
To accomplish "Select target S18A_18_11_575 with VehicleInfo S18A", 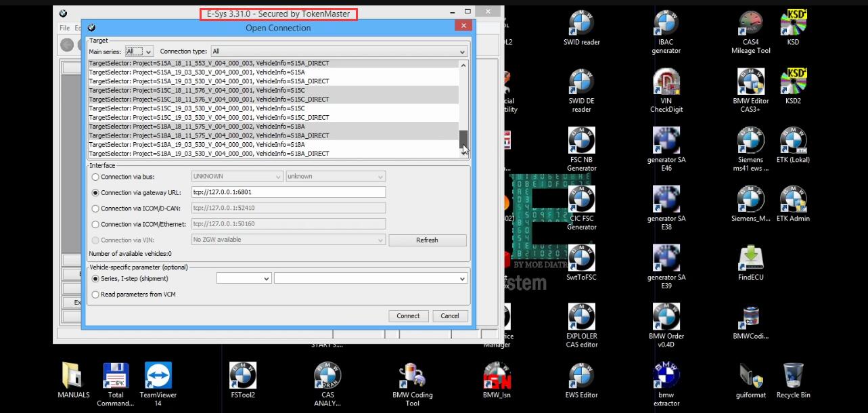I will pos(273,126).
